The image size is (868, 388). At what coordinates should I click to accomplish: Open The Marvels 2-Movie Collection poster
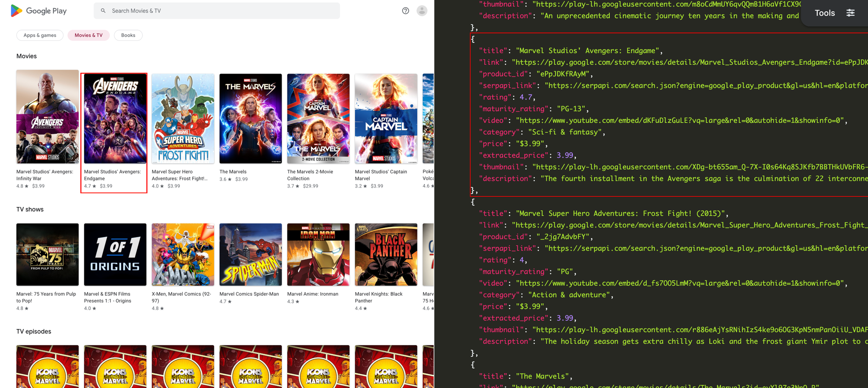click(319, 118)
